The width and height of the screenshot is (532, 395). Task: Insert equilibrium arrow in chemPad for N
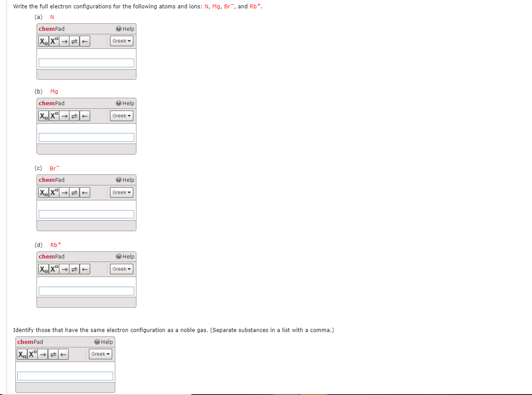click(x=75, y=41)
